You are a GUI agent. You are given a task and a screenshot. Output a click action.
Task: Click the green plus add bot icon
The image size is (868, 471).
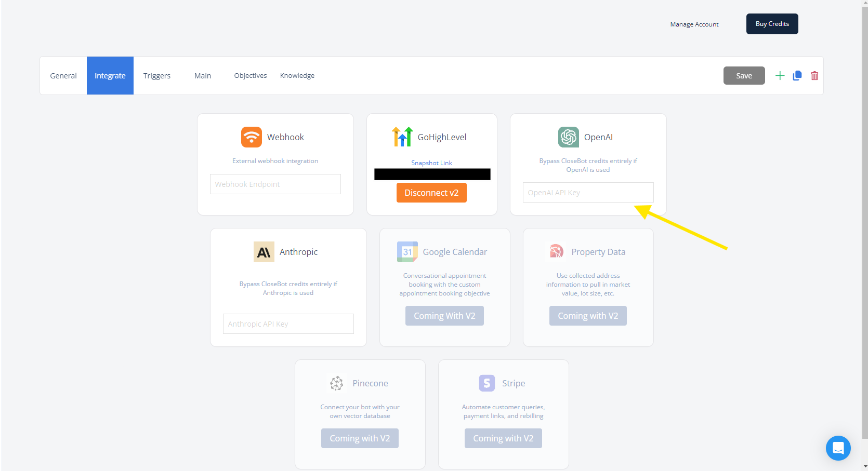point(780,76)
